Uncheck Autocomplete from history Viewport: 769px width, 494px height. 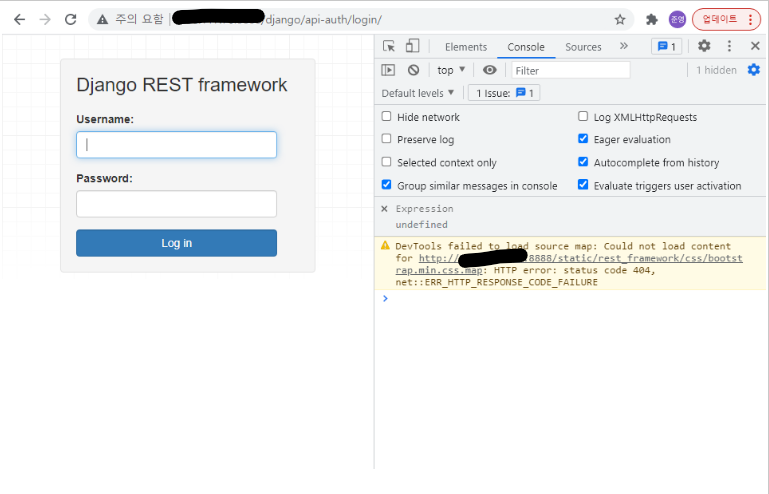(x=583, y=162)
